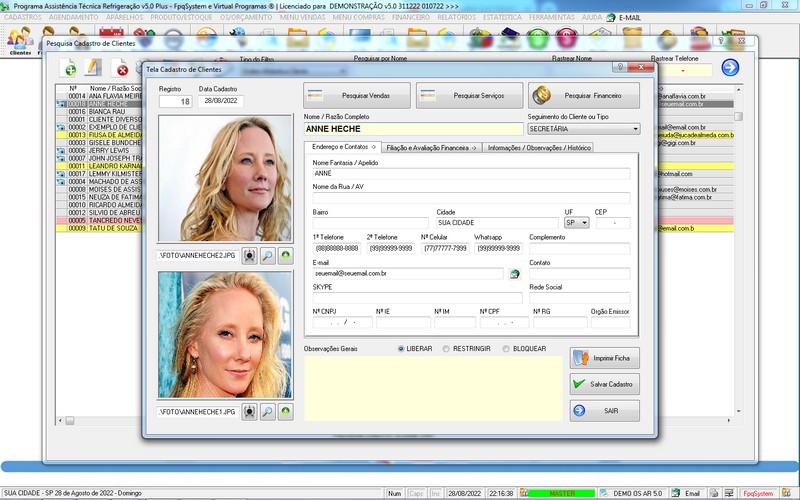Click FpqSystem label in status bar
The height and width of the screenshot is (500, 800).
(x=758, y=493)
